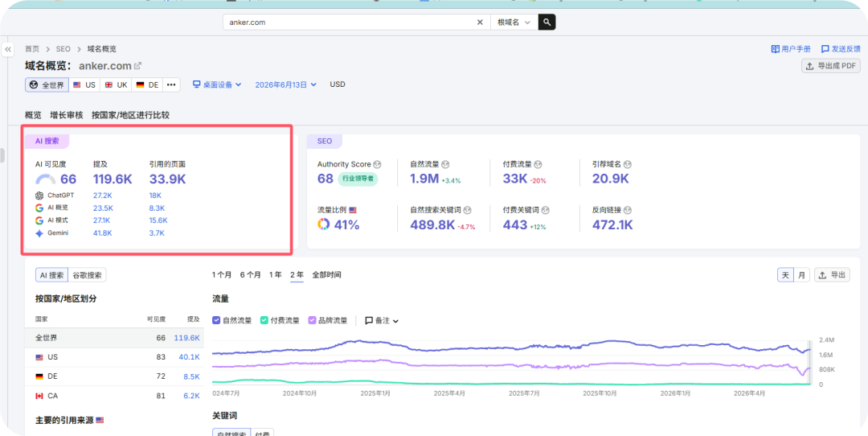Open the 桌面设备 device dropdown
The width and height of the screenshot is (868, 436).
pos(217,84)
